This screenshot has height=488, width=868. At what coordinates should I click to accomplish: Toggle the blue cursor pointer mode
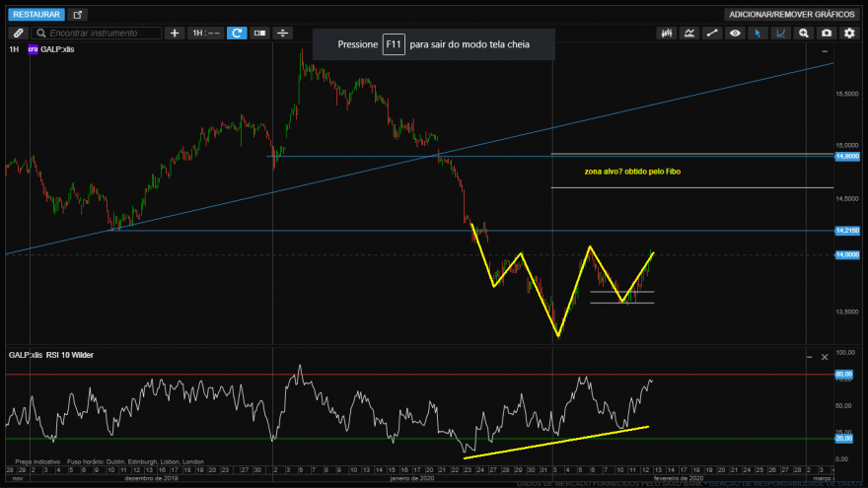pos(758,34)
